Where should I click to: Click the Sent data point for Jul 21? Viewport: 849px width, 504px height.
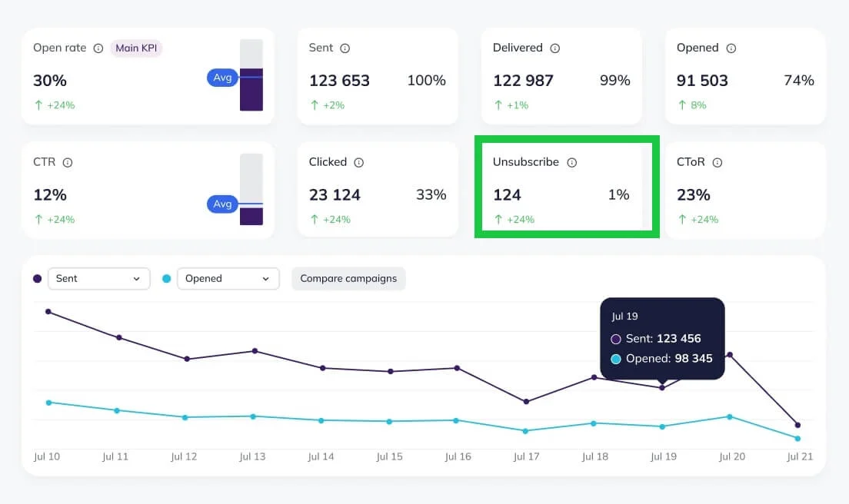coord(797,425)
